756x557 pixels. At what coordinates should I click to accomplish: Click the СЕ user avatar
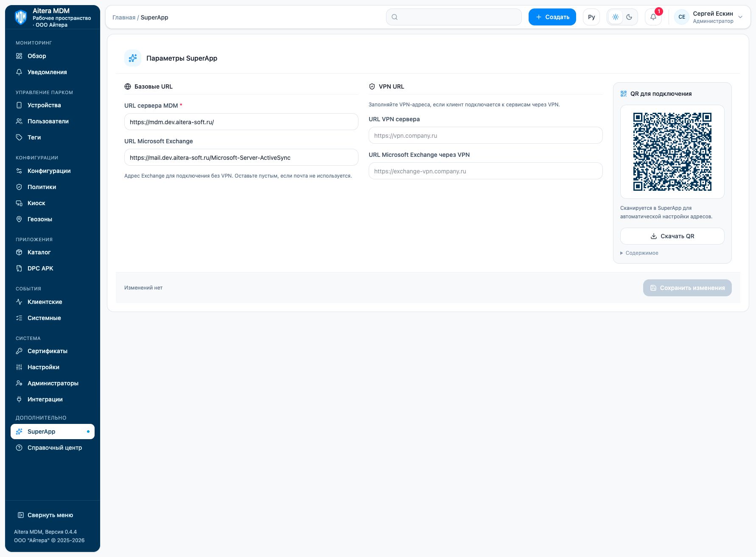tap(682, 17)
